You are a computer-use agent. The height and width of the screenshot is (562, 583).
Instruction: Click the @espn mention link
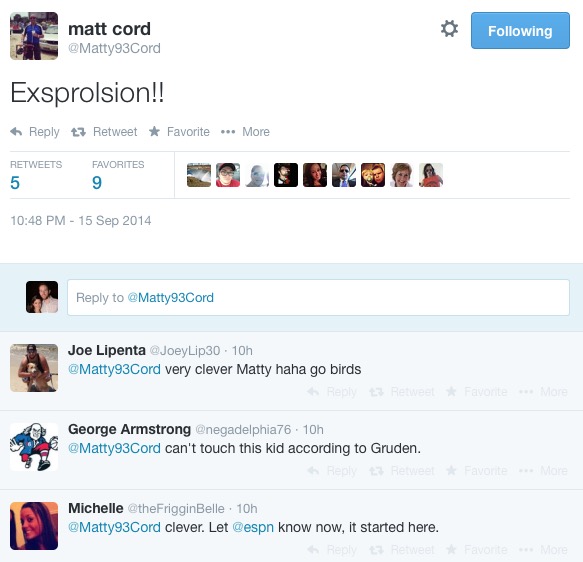[x=253, y=527]
